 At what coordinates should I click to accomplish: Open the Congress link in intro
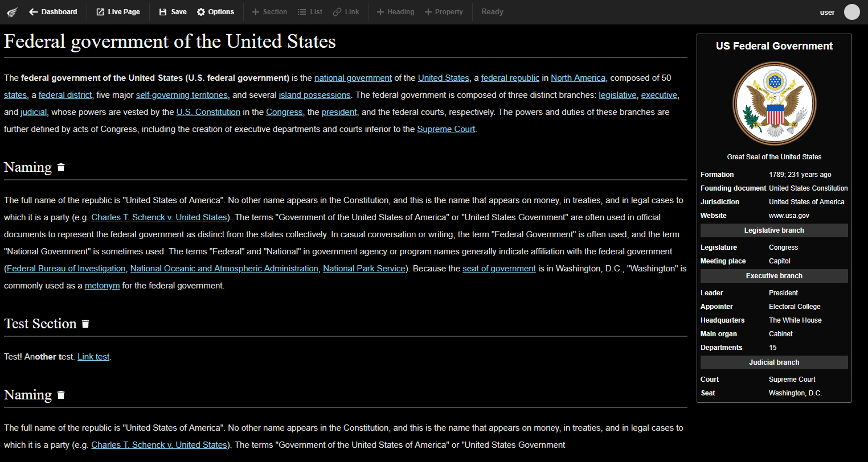click(284, 112)
